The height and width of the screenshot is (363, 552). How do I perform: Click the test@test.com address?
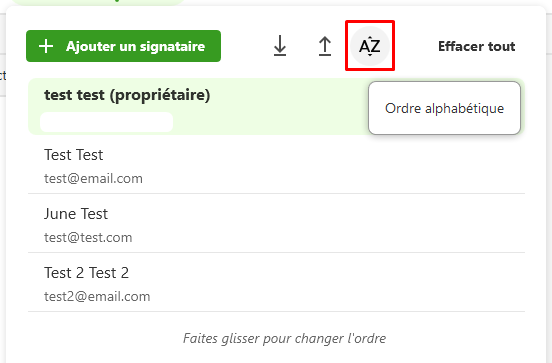tap(88, 238)
